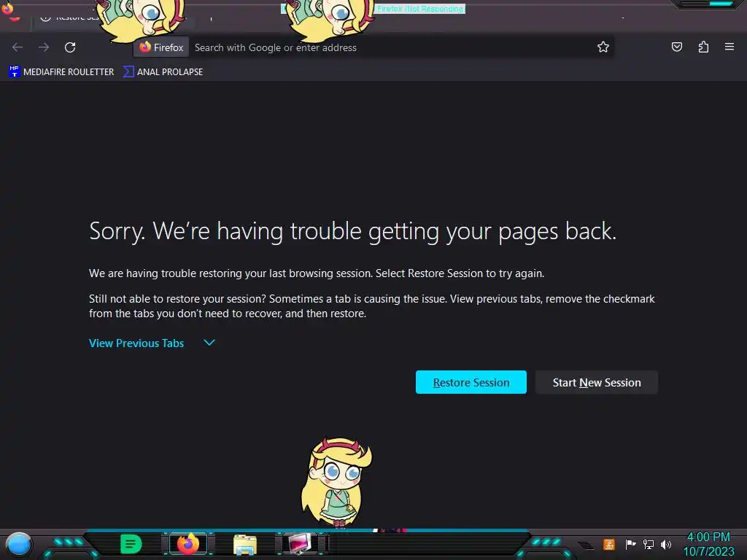Open the Save to Pocket icon
Viewport: 747px width, 560px height.
(x=676, y=47)
